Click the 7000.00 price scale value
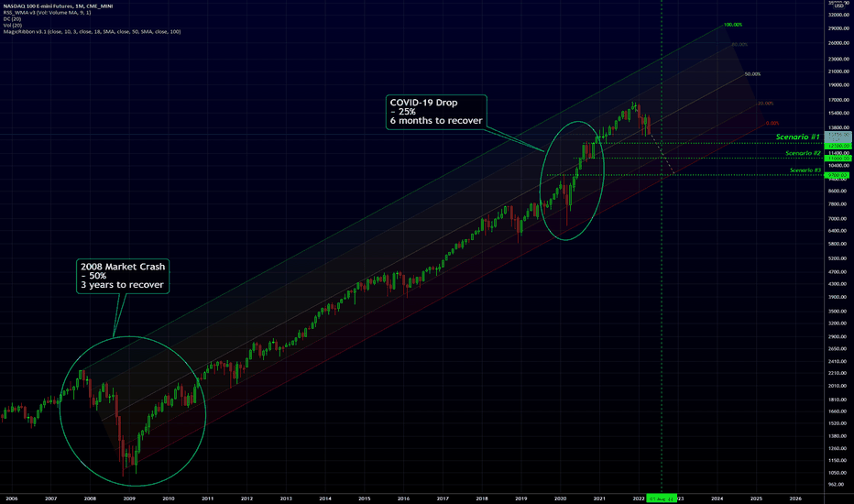 [838, 218]
